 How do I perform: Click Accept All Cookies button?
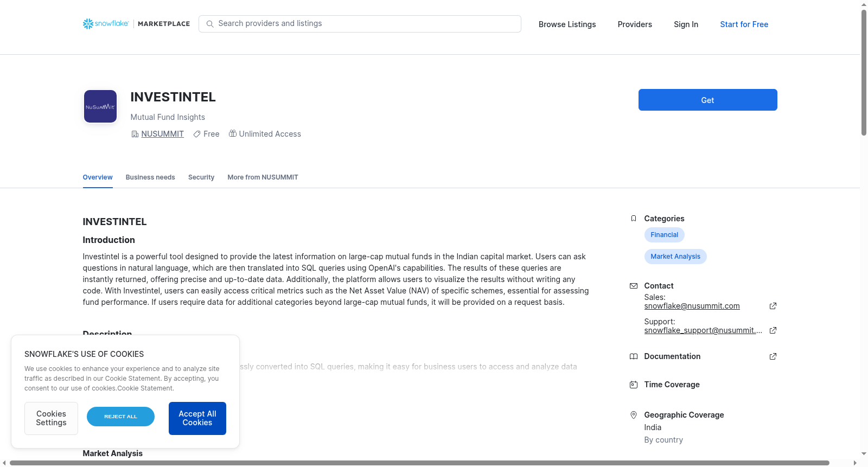[197, 418]
